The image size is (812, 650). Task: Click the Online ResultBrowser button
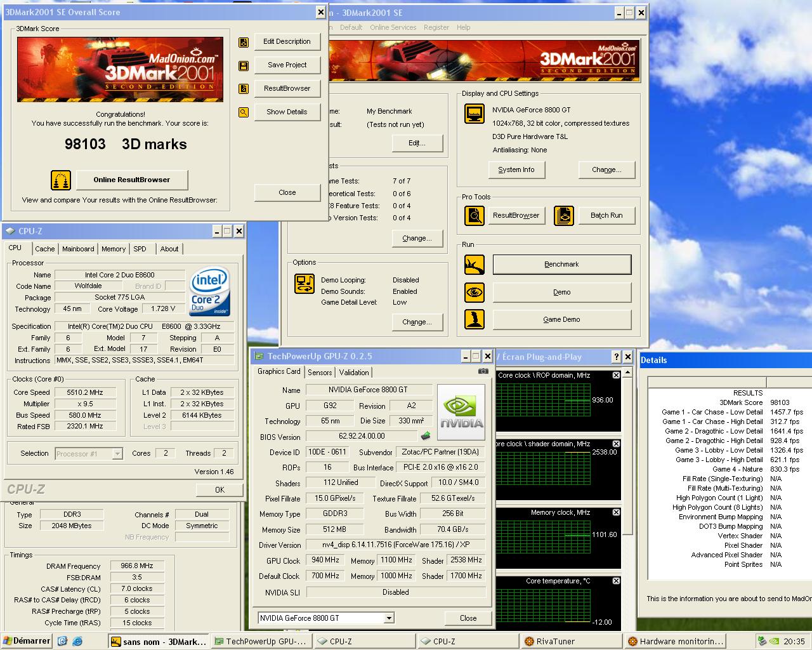pos(132,180)
